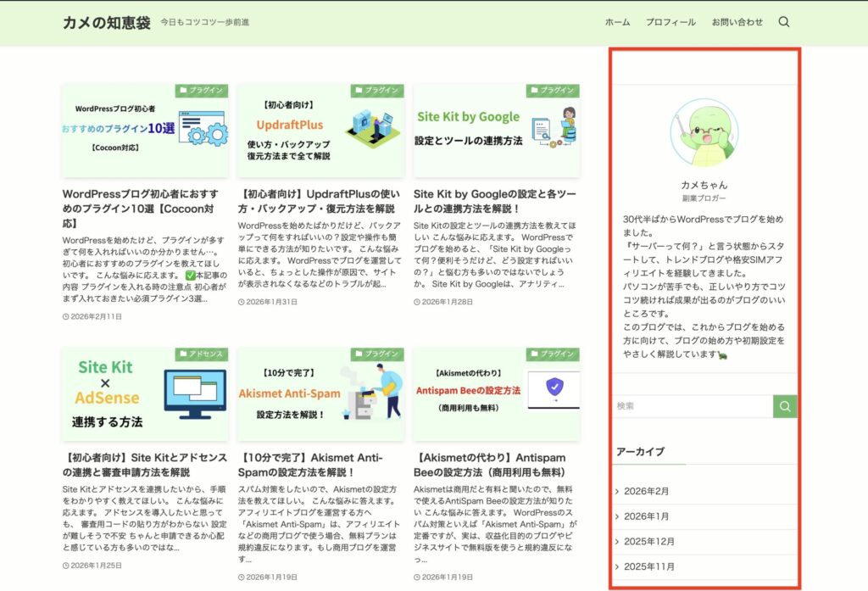Expand the 2026年2月 archive entry
The width and height of the screenshot is (868, 591).
pyautogui.click(x=646, y=491)
